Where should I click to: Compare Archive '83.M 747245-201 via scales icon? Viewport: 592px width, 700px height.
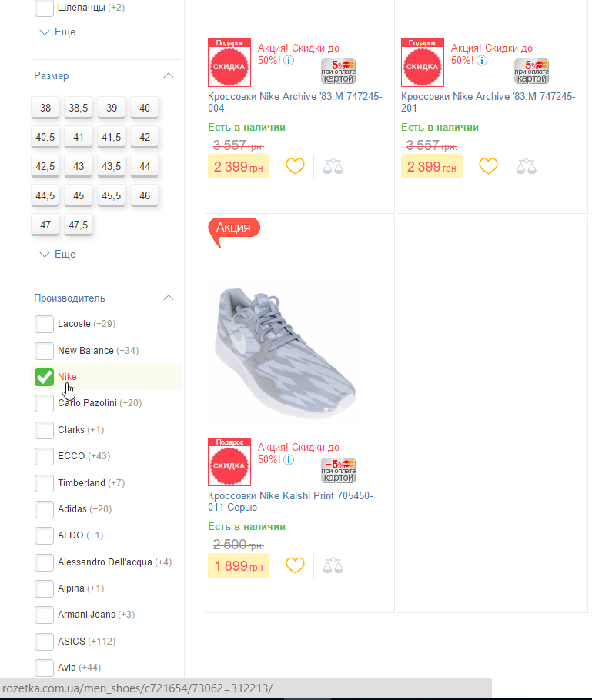click(527, 166)
